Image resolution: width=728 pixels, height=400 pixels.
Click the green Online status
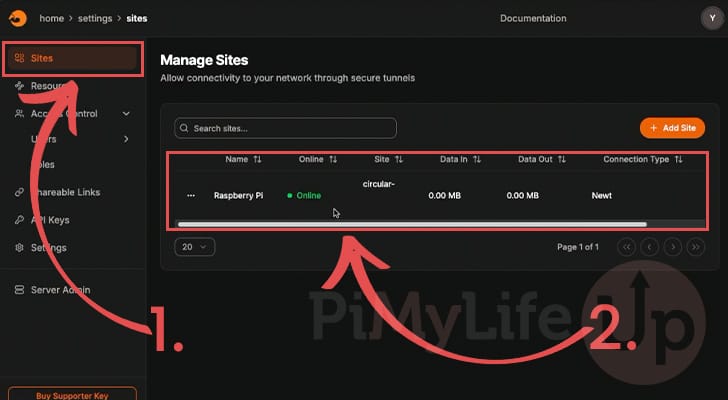coord(304,196)
